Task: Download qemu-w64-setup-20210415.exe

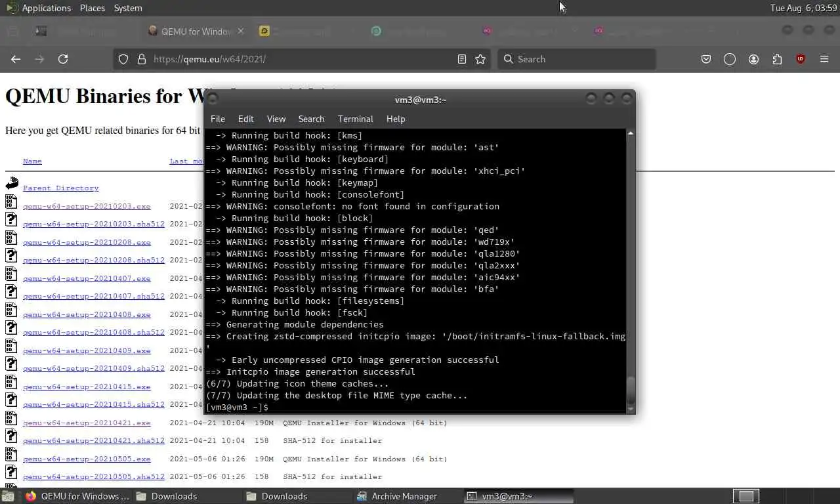Action: click(87, 387)
